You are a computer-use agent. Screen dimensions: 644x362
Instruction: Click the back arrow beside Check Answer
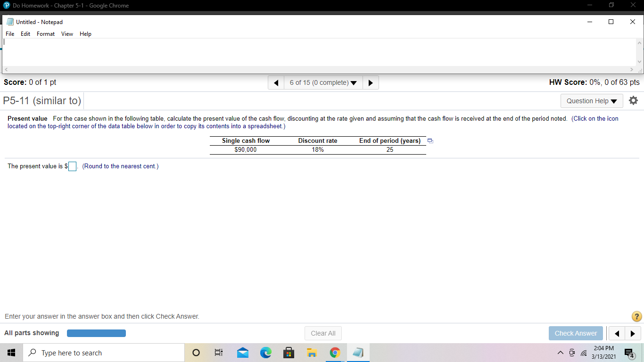click(617, 333)
